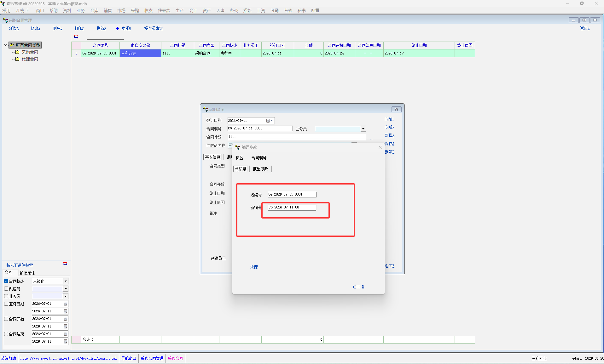
Task: Click the 老编号 input field
Action: [292, 195]
